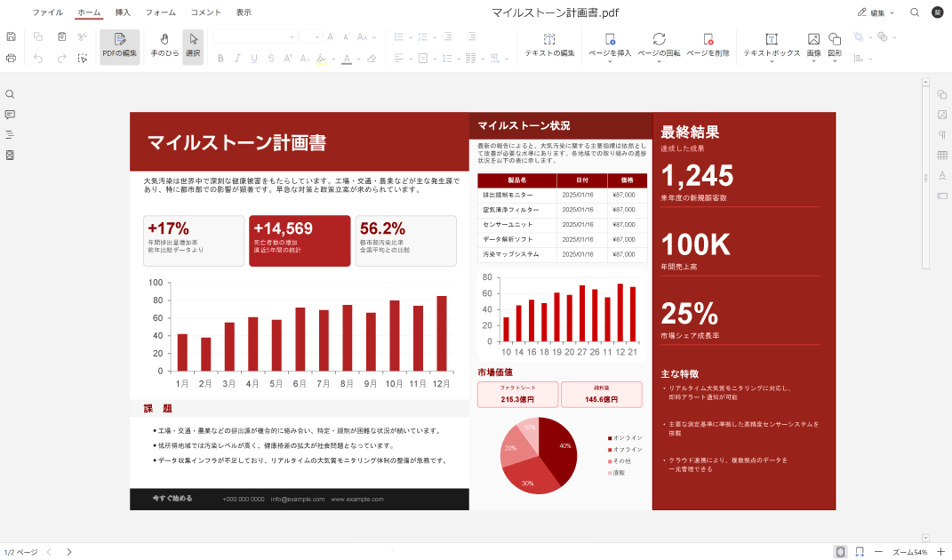The height and width of the screenshot is (560, 952).
Task: Decrease indent of paragraph
Action: point(447,37)
